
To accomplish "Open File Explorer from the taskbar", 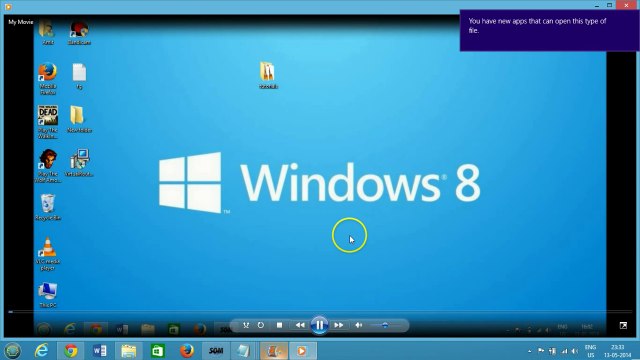I will coord(129,351).
